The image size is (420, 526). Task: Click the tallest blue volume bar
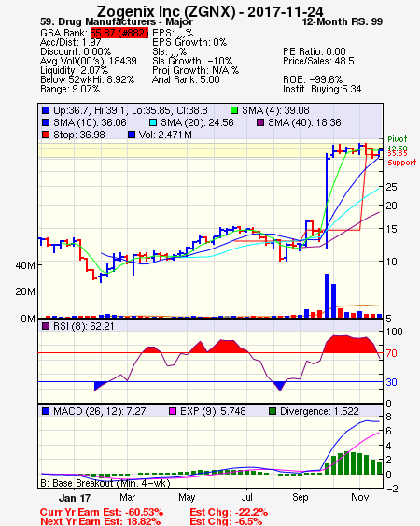click(x=328, y=295)
